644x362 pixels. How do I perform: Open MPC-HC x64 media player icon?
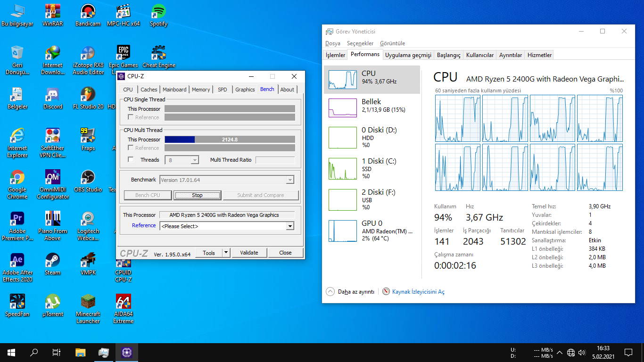123,15
